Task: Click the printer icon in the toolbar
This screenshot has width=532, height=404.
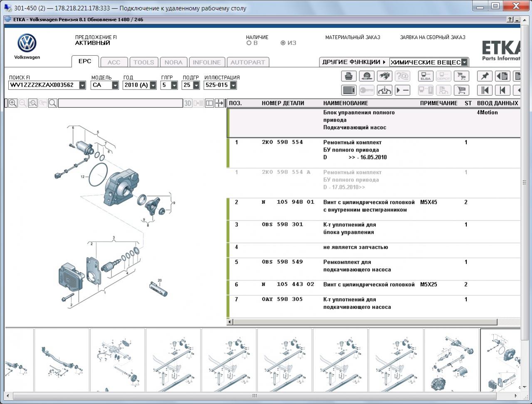Action: tap(349, 76)
